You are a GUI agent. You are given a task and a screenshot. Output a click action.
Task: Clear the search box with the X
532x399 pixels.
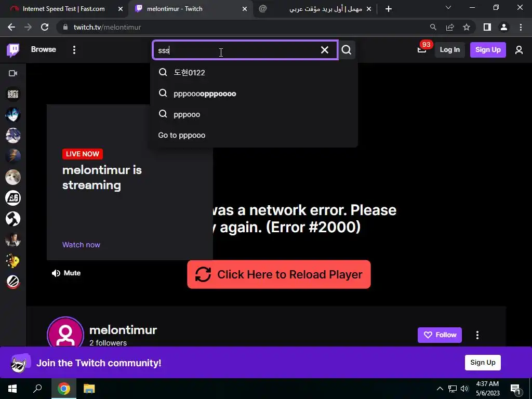325,50
